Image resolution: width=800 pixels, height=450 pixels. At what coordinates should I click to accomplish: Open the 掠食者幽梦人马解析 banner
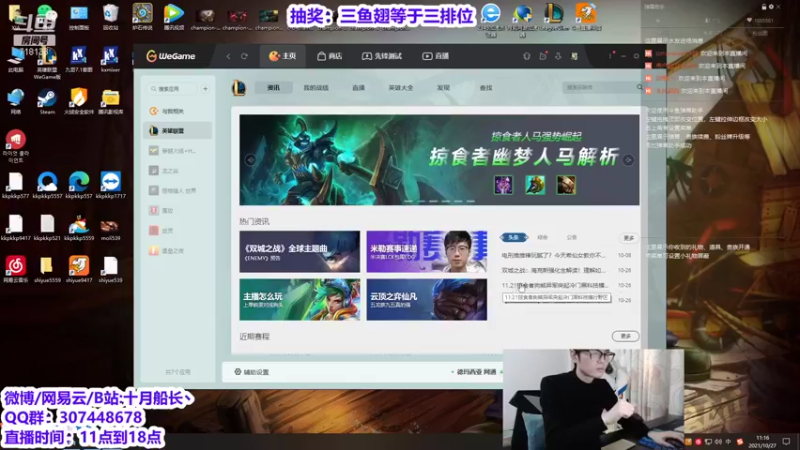click(x=439, y=160)
